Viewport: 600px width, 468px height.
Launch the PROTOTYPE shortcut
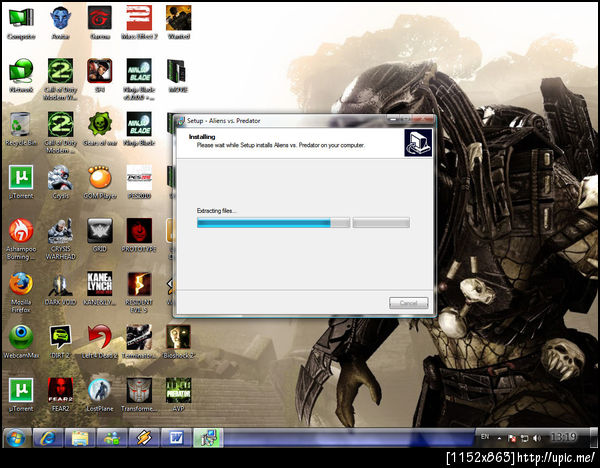click(139, 235)
